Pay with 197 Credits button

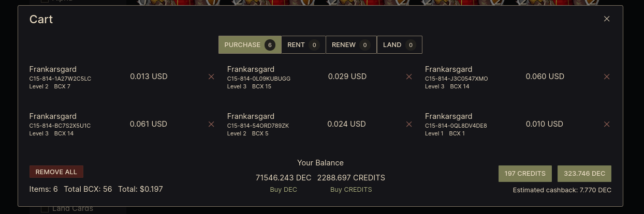(x=525, y=174)
